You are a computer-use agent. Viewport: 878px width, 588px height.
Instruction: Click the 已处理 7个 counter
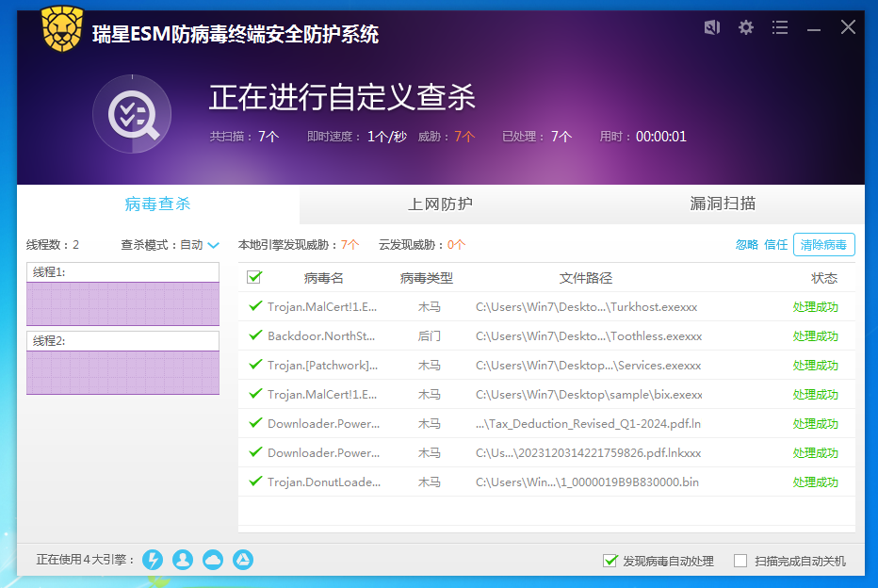click(x=537, y=137)
